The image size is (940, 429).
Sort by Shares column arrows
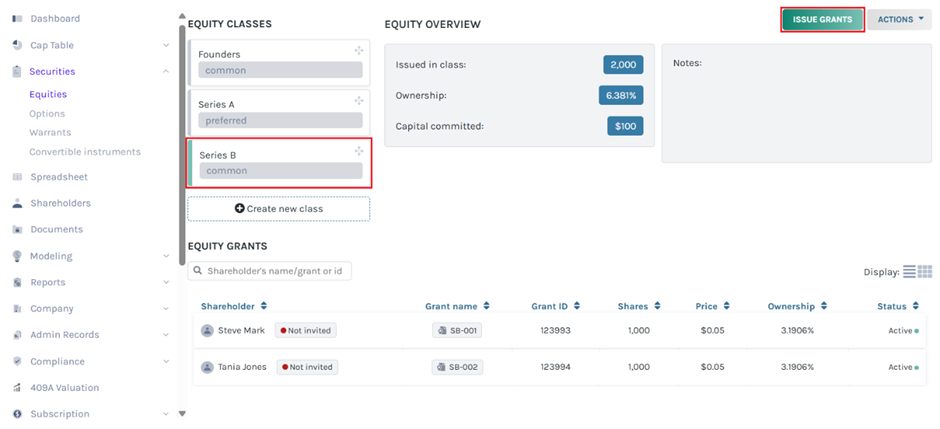pos(657,306)
